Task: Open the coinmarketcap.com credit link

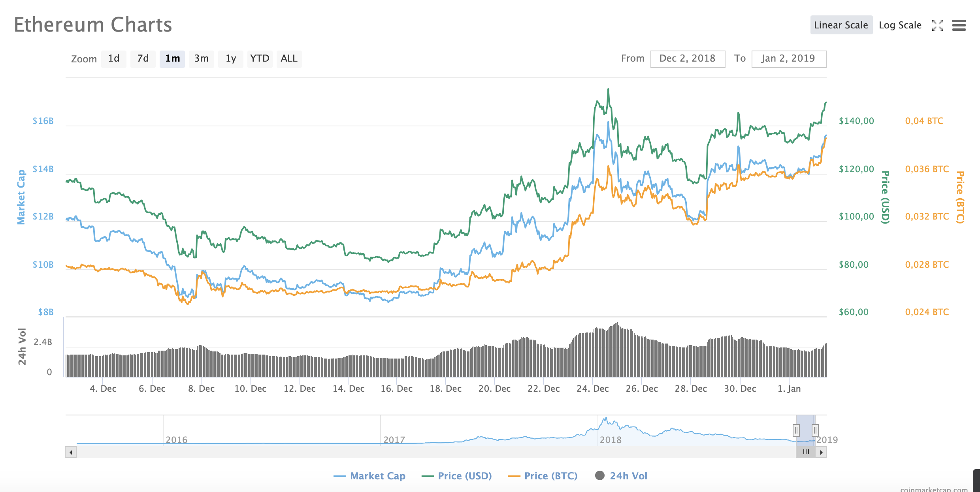Action: (934, 489)
